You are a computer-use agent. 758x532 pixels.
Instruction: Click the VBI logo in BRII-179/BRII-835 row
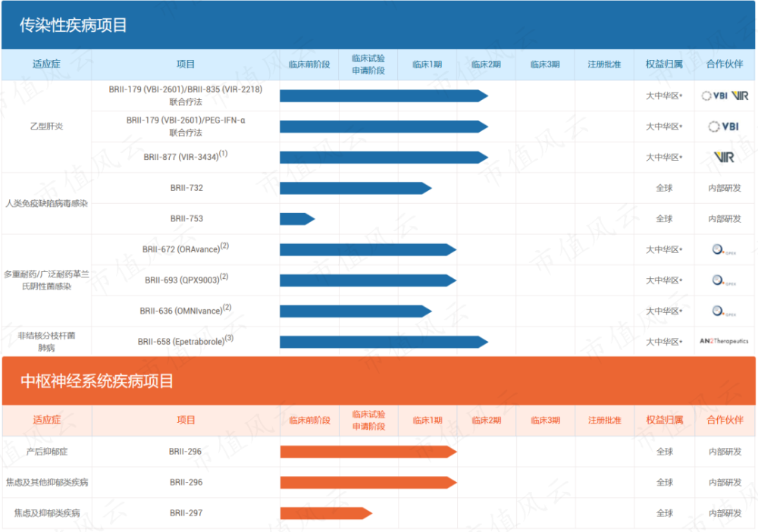715,95
